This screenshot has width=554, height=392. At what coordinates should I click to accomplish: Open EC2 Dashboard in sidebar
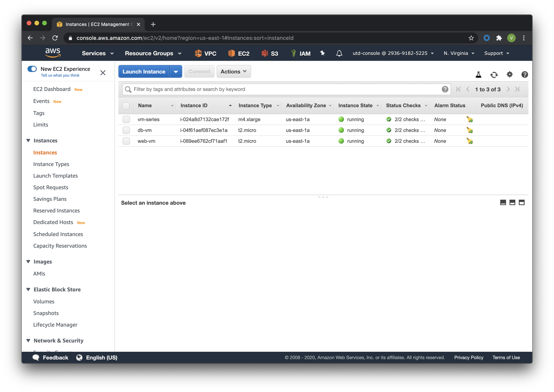pyautogui.click(x=52, y=89)
